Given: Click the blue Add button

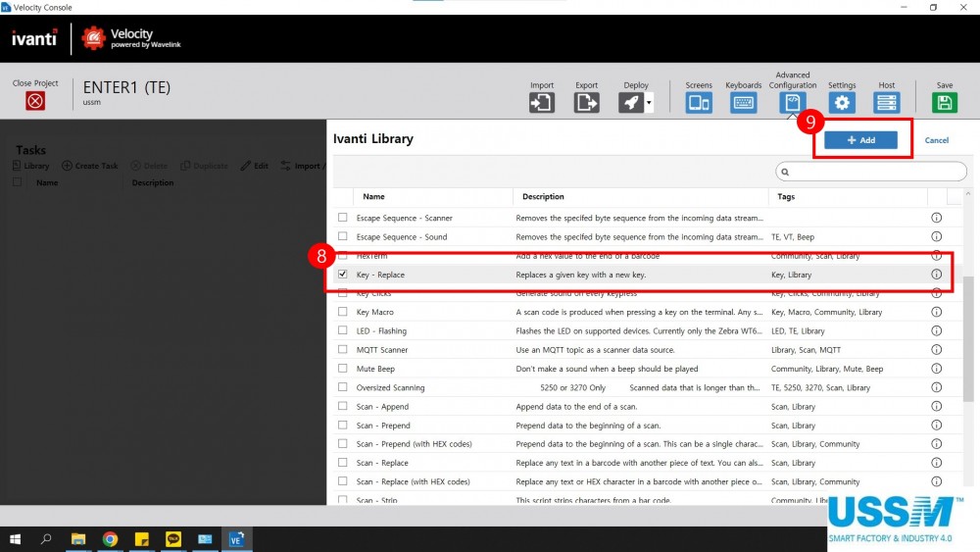Looking at the screenshot, I should 860,140.
